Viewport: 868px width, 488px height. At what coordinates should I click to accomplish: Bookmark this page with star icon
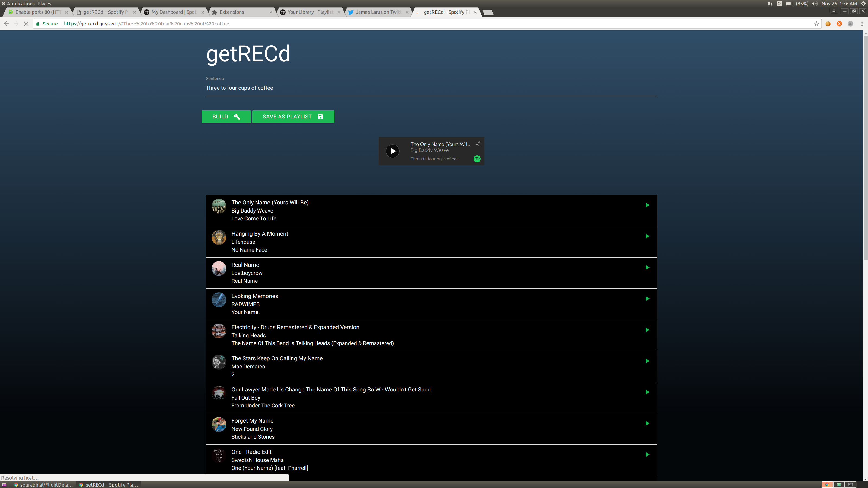(816, 24)
